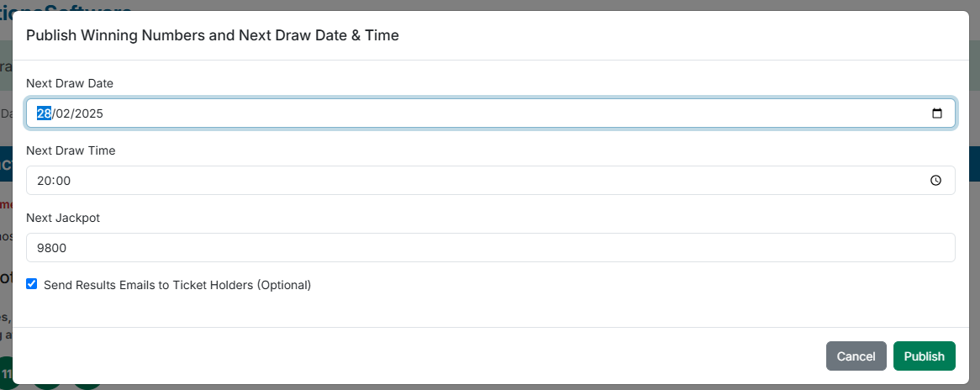This screenshot has width=980, height=390.
Task: Open the calendar picker icon in date field
Action: (936, 113)
